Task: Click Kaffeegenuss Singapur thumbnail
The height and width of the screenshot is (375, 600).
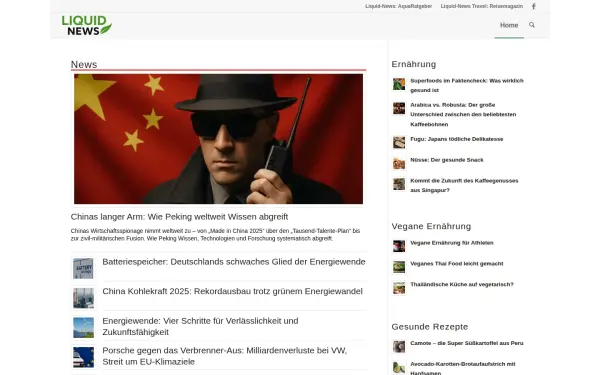Action: [399, 184]
